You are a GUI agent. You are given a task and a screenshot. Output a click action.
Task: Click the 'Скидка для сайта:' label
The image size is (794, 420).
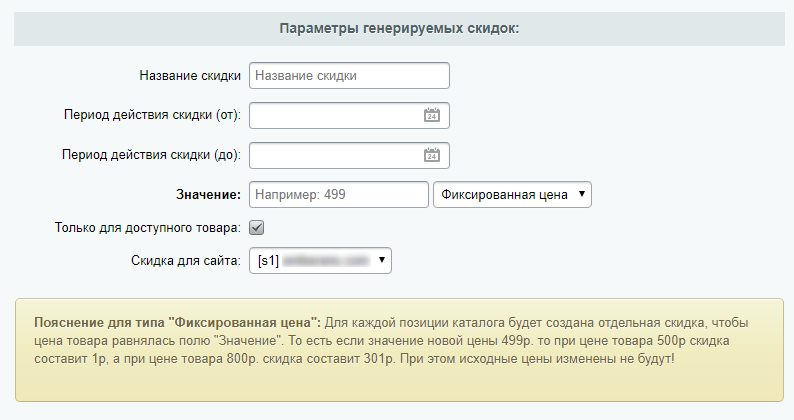[186, 261]
